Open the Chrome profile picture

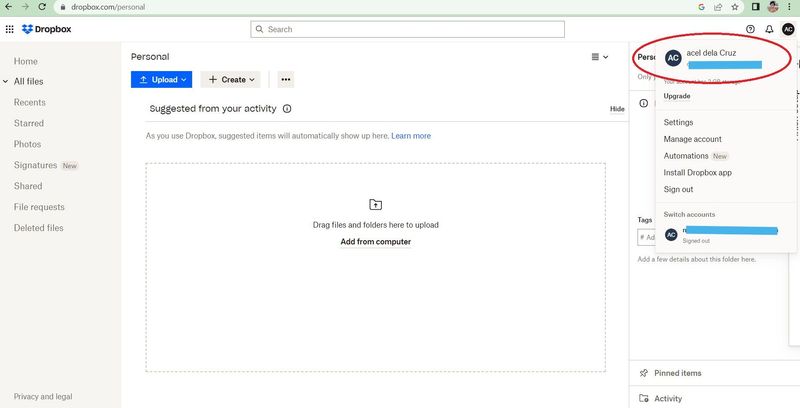[x=773, y=7]
